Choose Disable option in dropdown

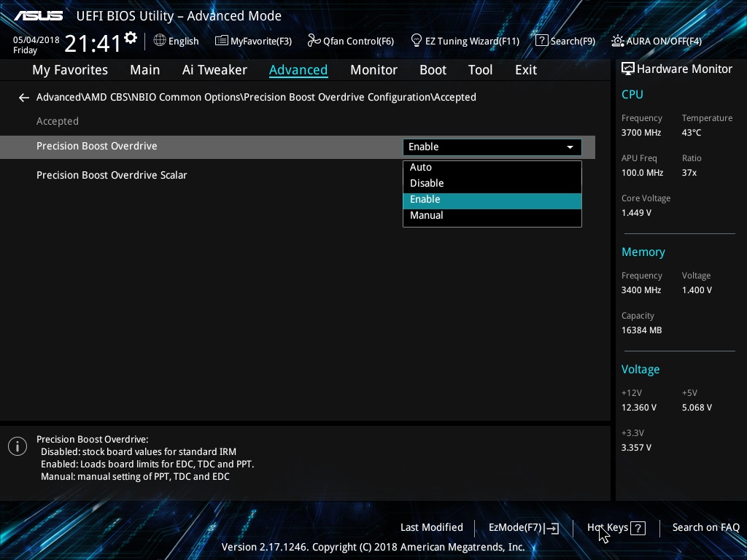click(x=492, y=183)
